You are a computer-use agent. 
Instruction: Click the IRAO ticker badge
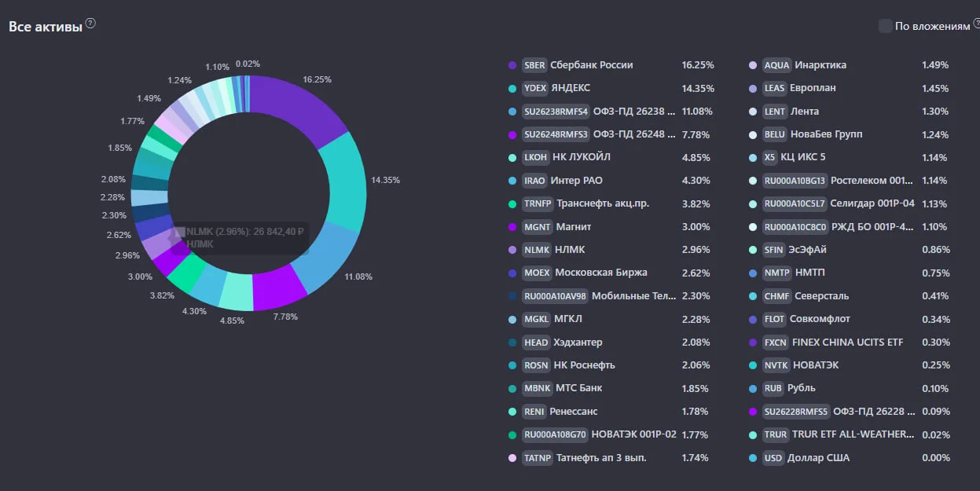pyautogui.click(x=534, y=181)
